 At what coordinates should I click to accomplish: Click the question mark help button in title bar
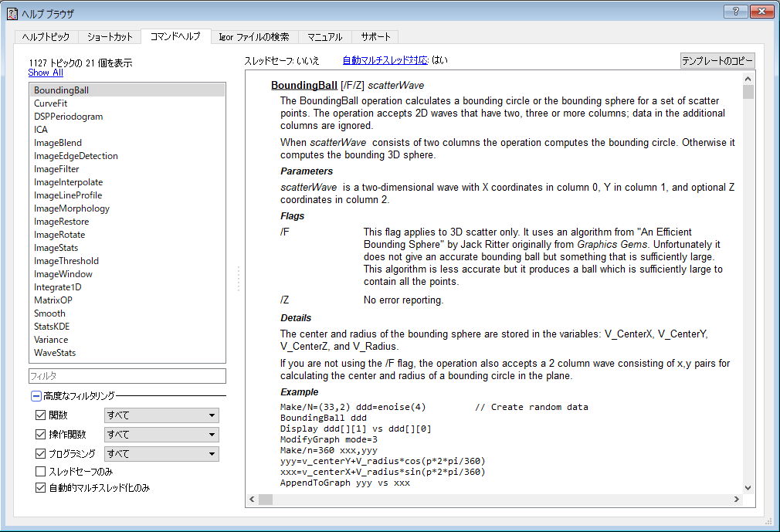pos(736,12)
